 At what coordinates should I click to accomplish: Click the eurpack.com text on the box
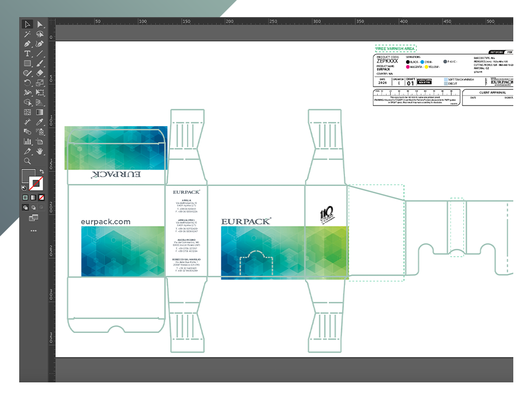pos(105,222)
